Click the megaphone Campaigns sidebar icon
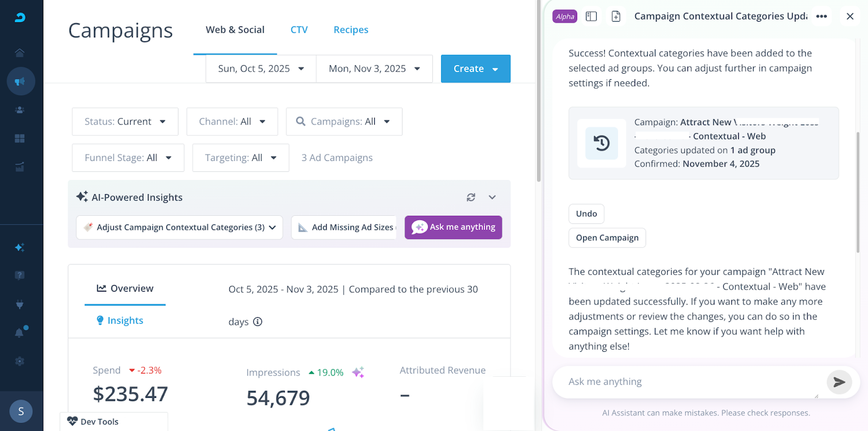Image resolution: width=868 pixels, height=431 pixels. coord(20,81)
